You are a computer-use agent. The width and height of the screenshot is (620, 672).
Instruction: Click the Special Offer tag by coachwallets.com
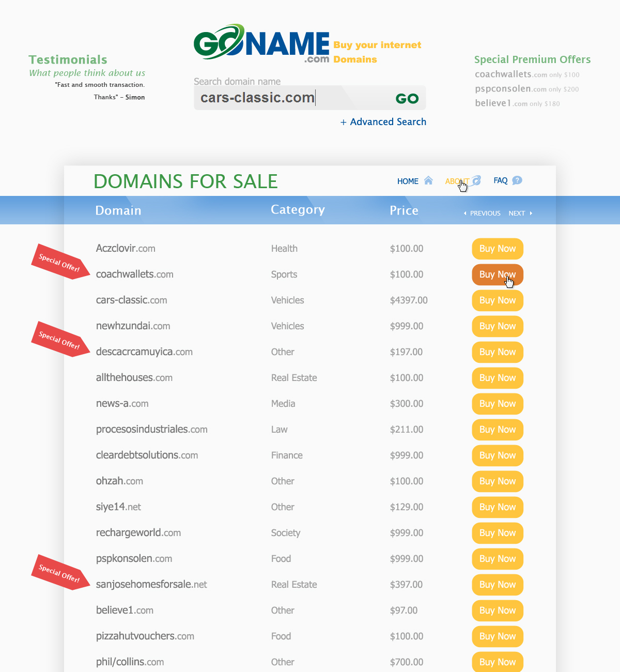click(60, 262)
